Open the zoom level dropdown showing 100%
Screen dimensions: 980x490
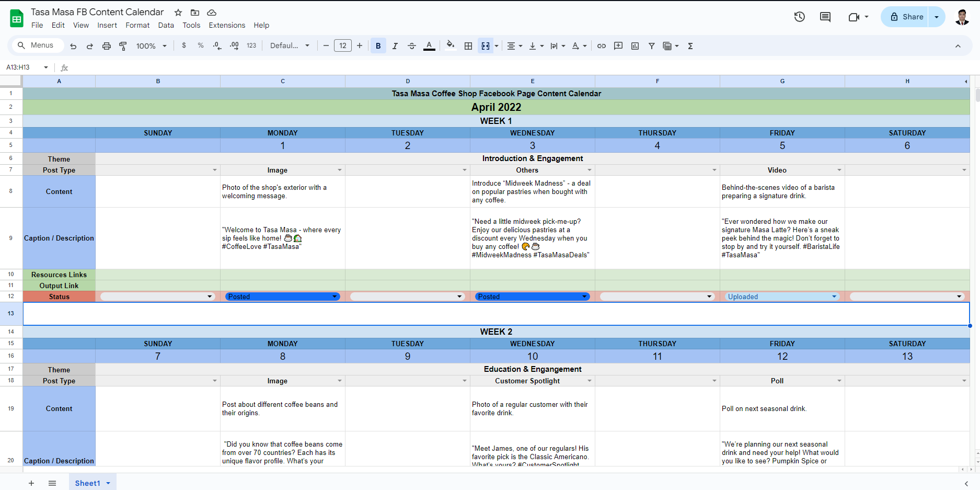[x=151, y=46]
